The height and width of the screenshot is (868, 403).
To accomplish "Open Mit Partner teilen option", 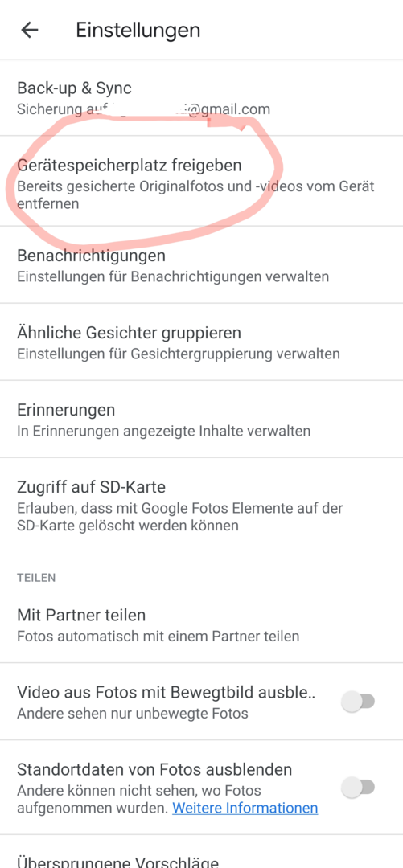I will 201,624.
